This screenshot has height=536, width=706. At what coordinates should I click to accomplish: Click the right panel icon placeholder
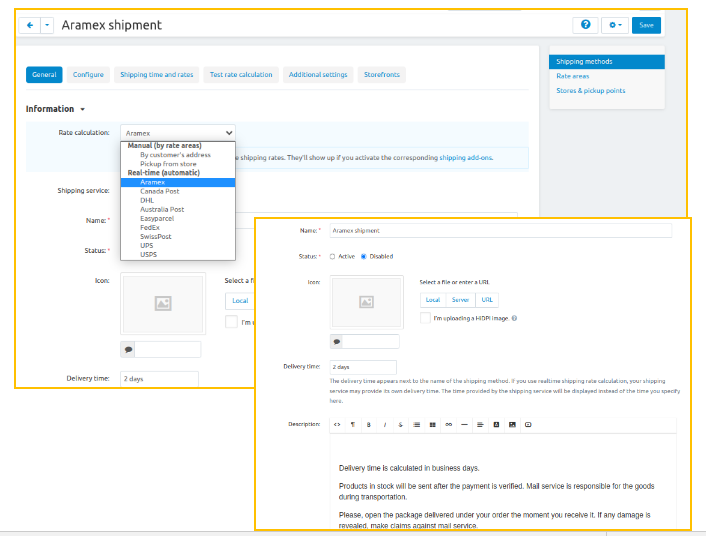367,302
